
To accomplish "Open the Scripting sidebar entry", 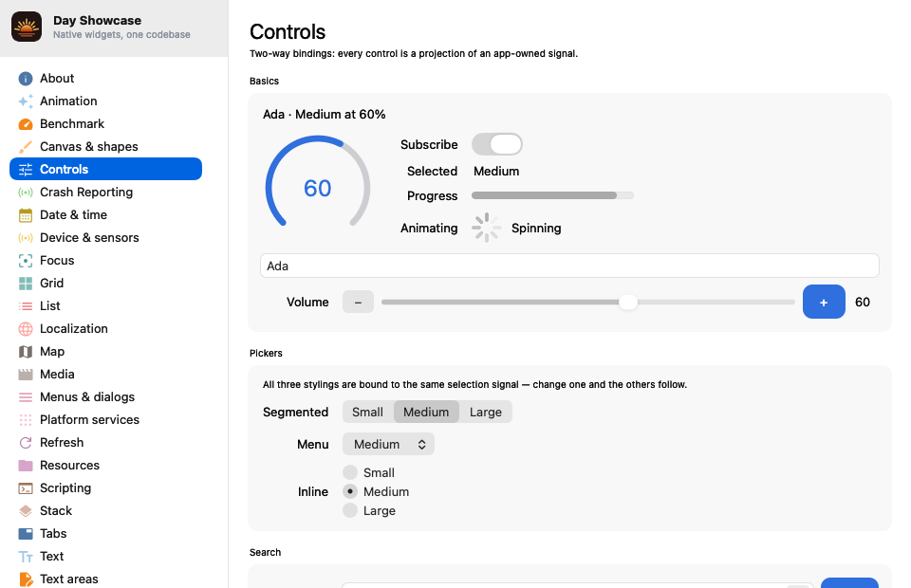I will (105, 488).
